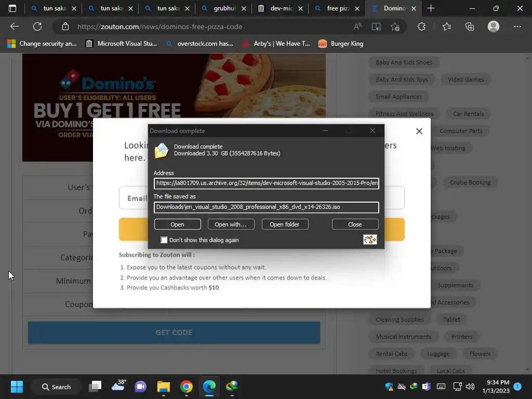532x399 pixels.
Task: Select the Musical Instruments tag
Action: point(404,337)
